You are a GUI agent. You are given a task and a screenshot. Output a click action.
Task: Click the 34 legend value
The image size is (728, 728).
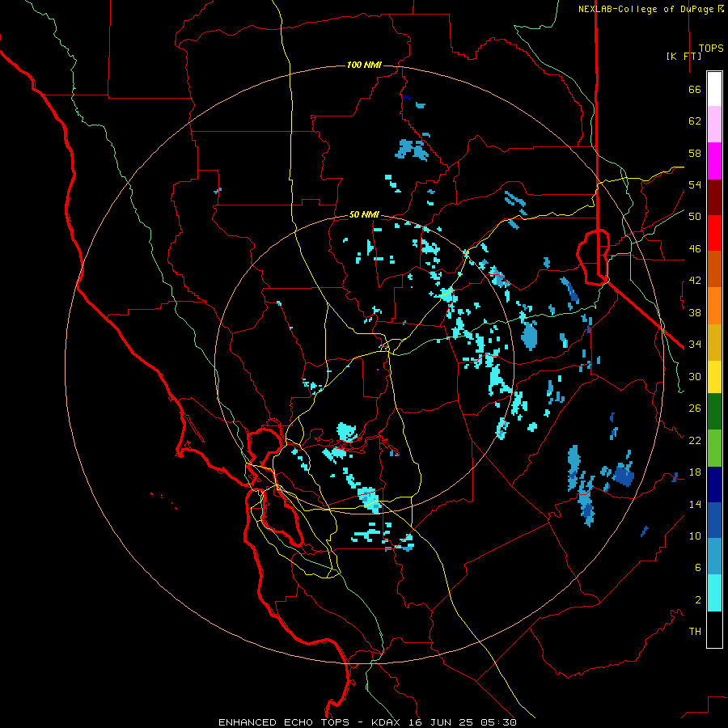click(695, 345)
